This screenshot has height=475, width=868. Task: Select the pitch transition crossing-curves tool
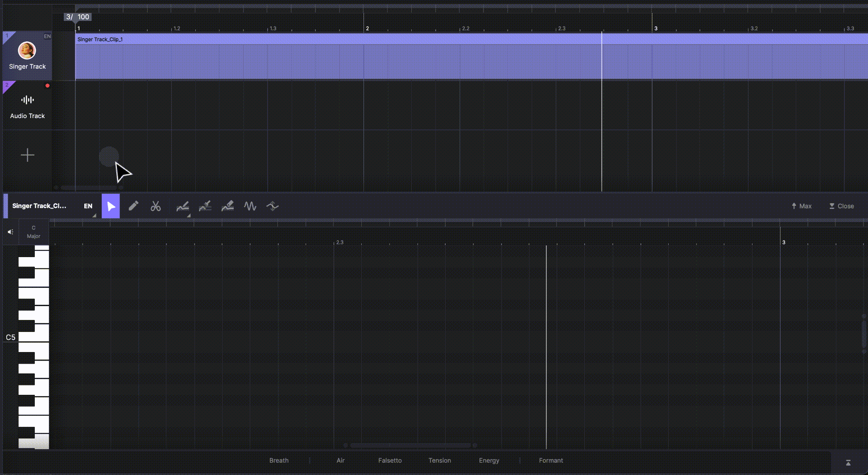click(x=273, y=206)
